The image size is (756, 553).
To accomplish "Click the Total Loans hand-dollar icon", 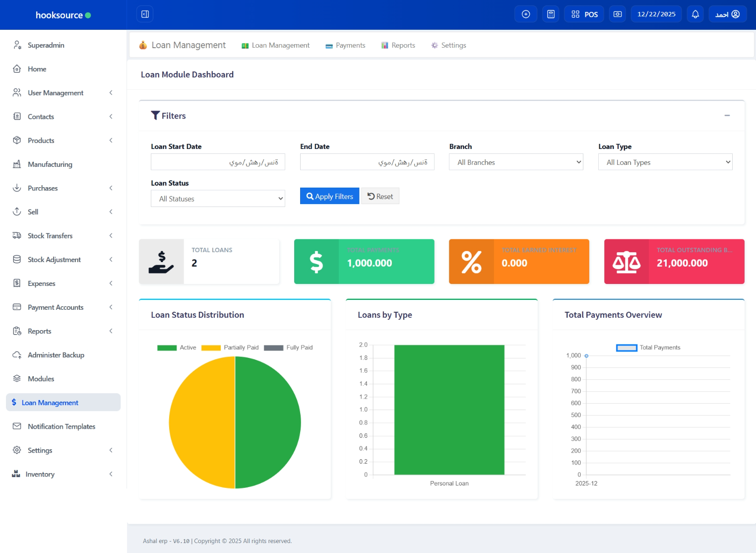I will (x=161, y=262).
